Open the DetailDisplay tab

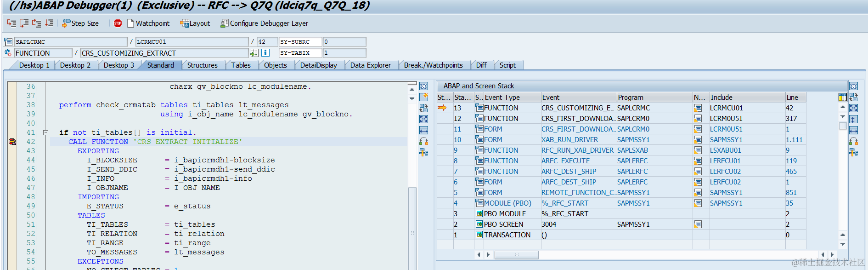(x=318, y=65)
